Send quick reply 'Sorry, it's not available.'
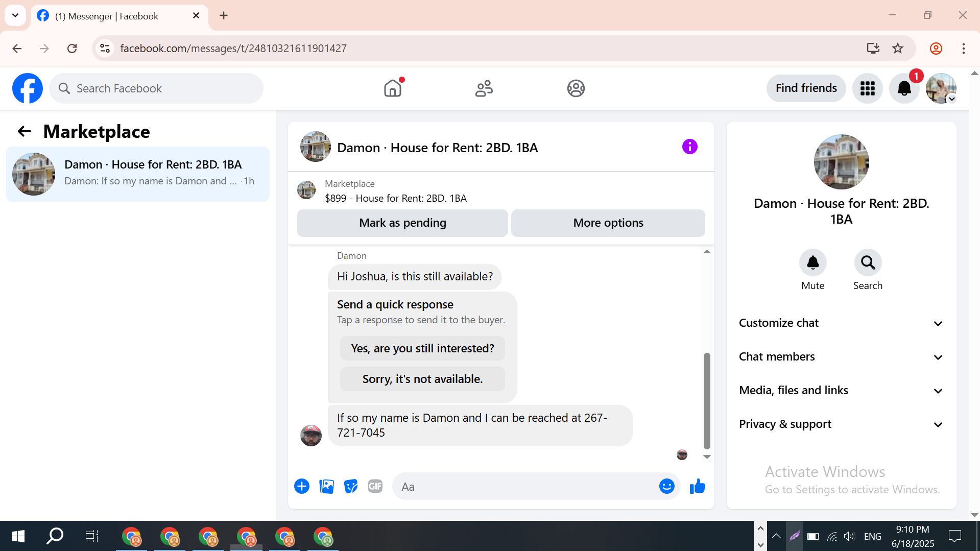The width and height of the screenshot is (980, 551). [x=422, y=379]
